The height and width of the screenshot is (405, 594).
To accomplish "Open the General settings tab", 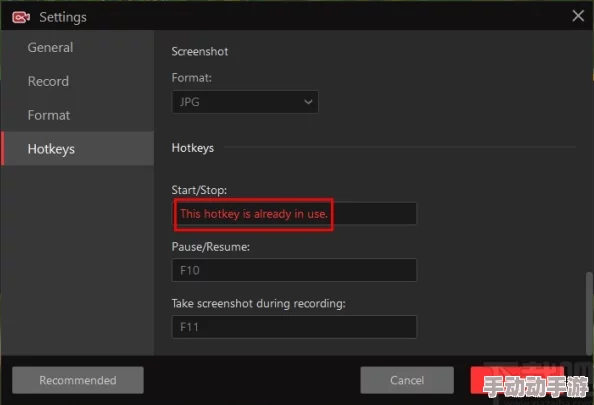I will 50,47.
